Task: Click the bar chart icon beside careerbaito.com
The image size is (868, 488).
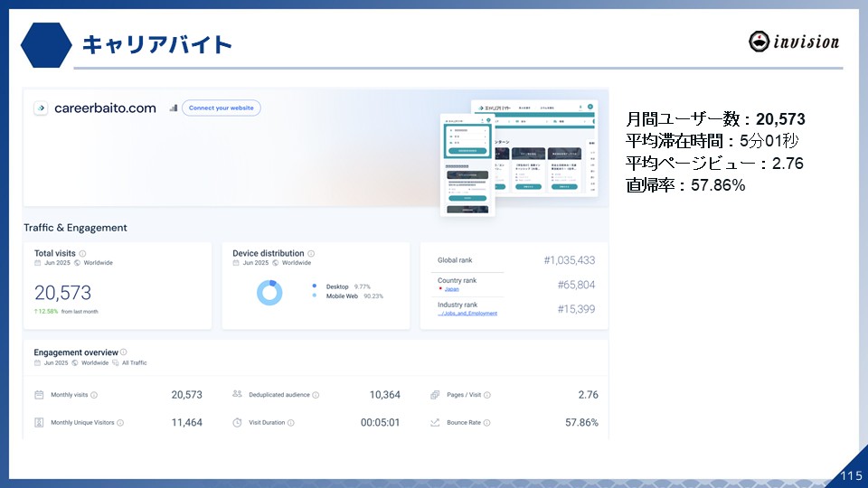Action: coord(174,108)
